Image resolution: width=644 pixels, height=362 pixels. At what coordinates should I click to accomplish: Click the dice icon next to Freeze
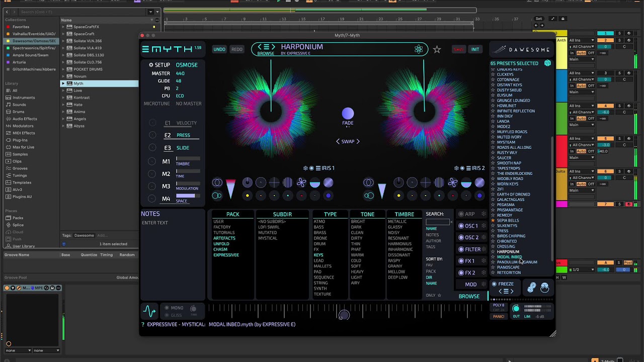532,287
